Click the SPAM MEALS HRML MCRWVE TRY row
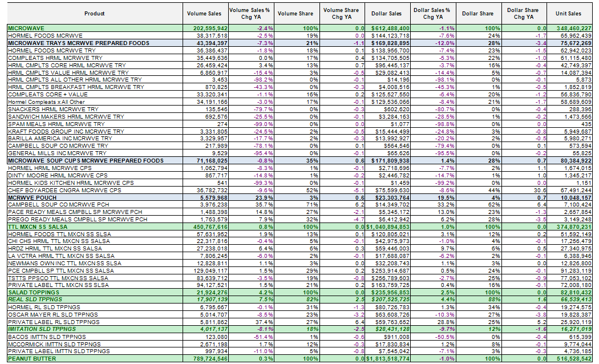 pyautogui.click(x=56, y=124)
